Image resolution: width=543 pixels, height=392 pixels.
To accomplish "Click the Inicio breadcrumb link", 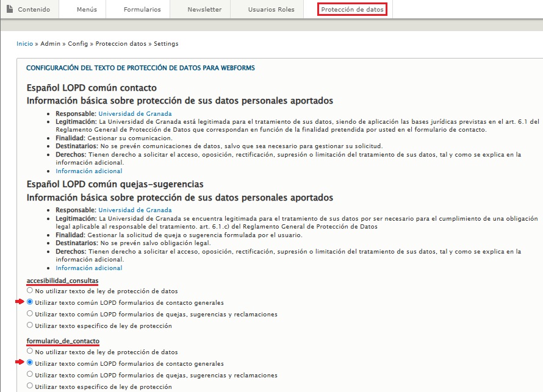I will [24, 43].
